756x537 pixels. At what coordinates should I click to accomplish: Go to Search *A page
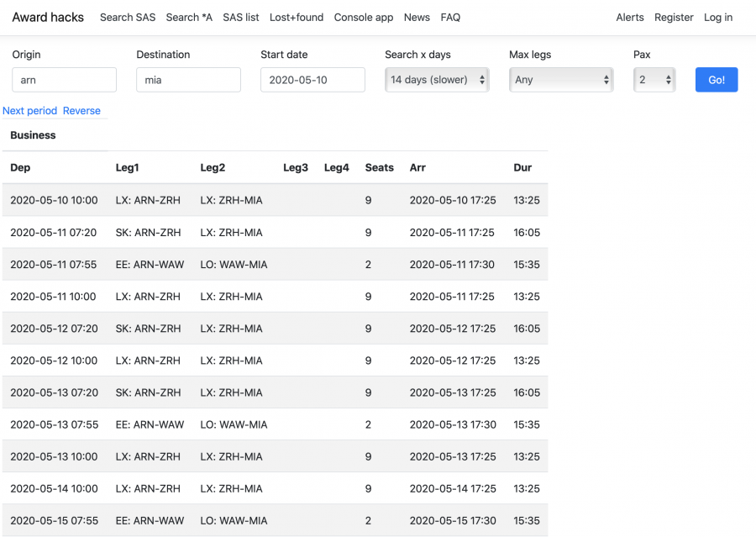click(189, 18)
